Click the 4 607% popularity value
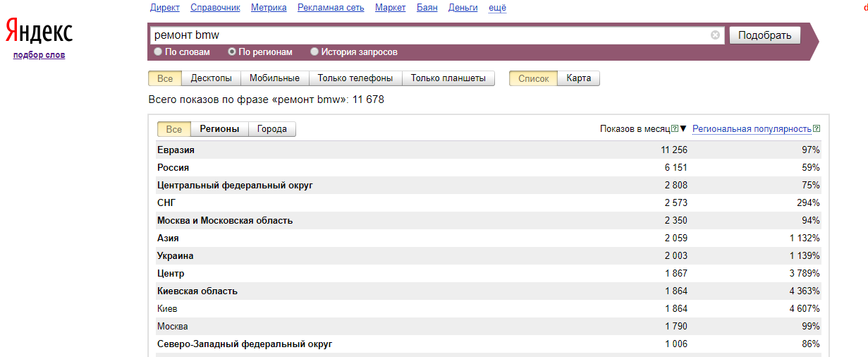The width and height of the screenshot is (868, 357). click(x=805, y=308)
